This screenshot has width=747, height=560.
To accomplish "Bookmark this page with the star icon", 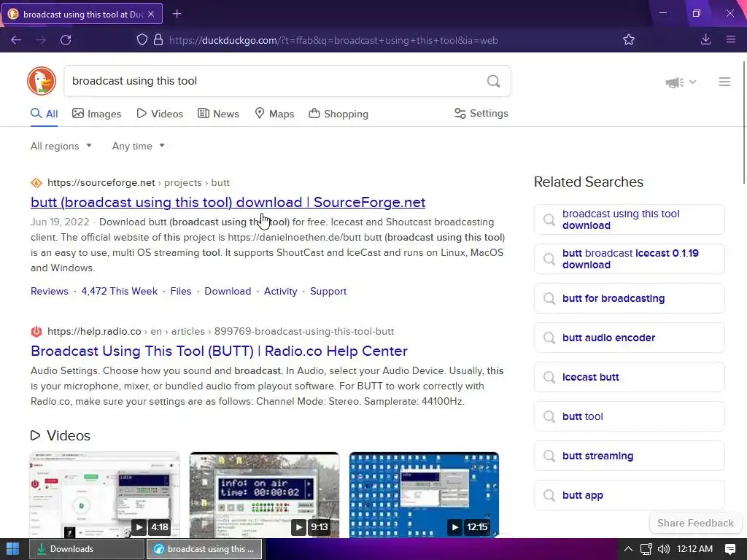I will 629,40.
